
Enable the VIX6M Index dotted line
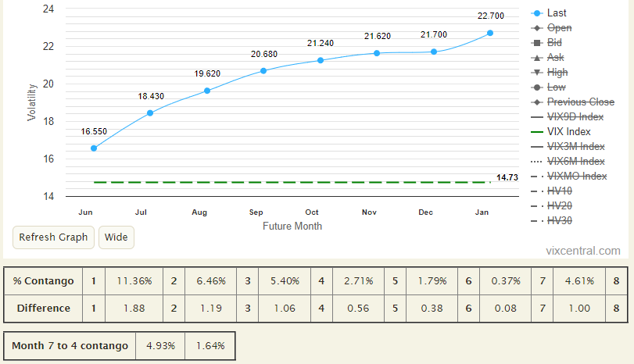[x=575, y=162]
